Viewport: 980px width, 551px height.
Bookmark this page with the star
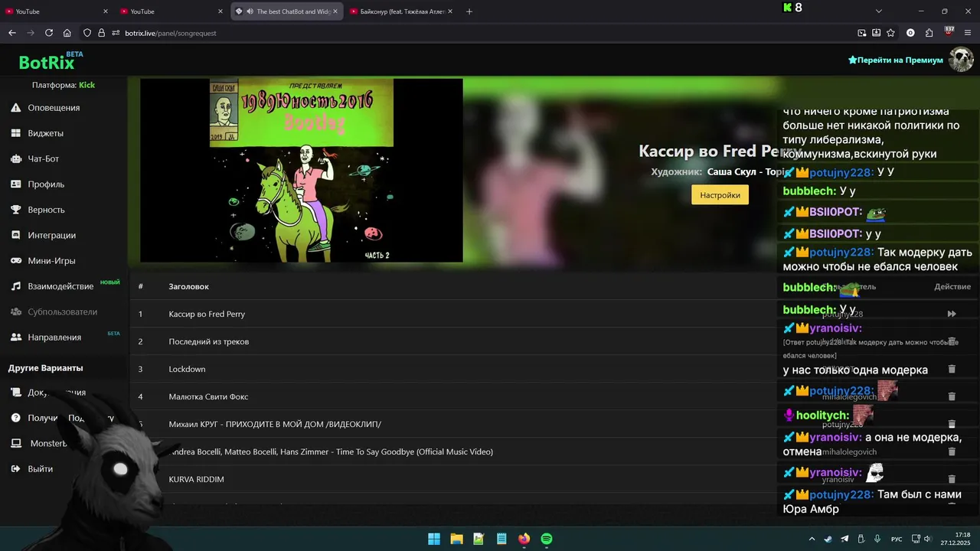(x=890, y=33)
